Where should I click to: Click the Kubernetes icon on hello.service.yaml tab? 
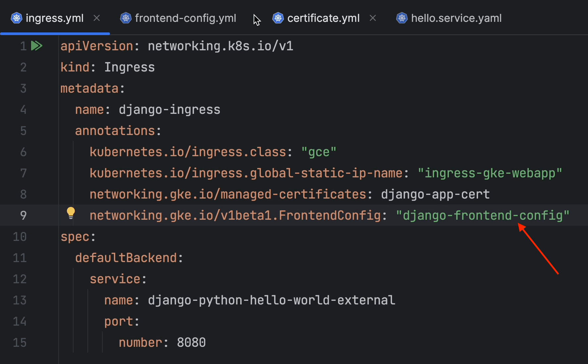(402, 18)
